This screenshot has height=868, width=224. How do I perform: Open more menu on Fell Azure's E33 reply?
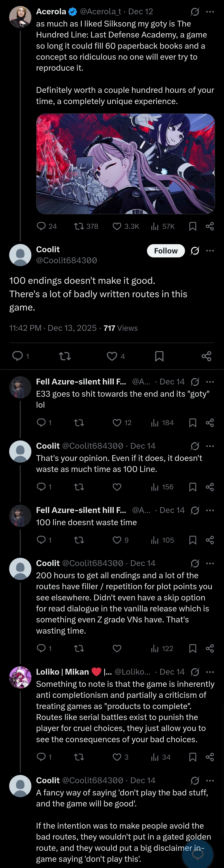(210, 382)
